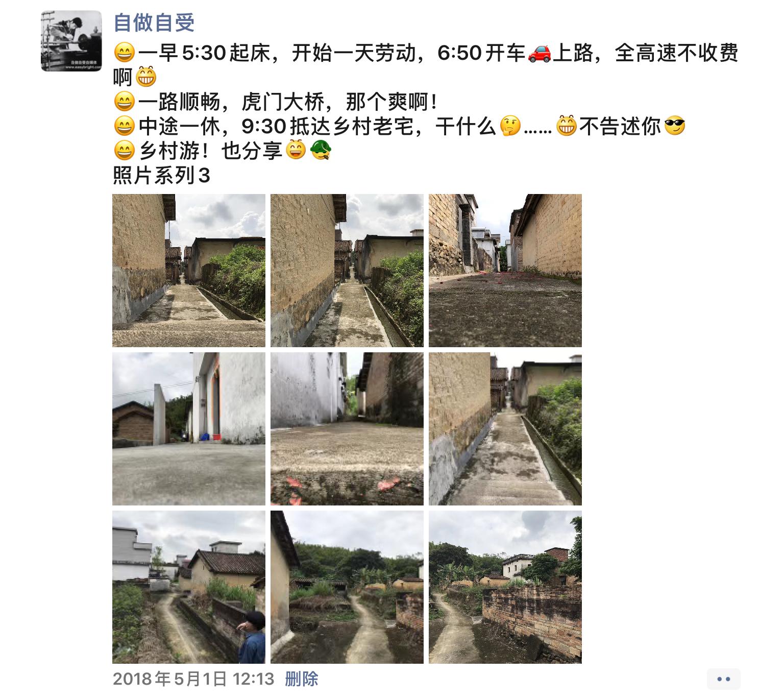Click the grinning emoji after 啊
This screenshot has height=700, width=784.
145,78
